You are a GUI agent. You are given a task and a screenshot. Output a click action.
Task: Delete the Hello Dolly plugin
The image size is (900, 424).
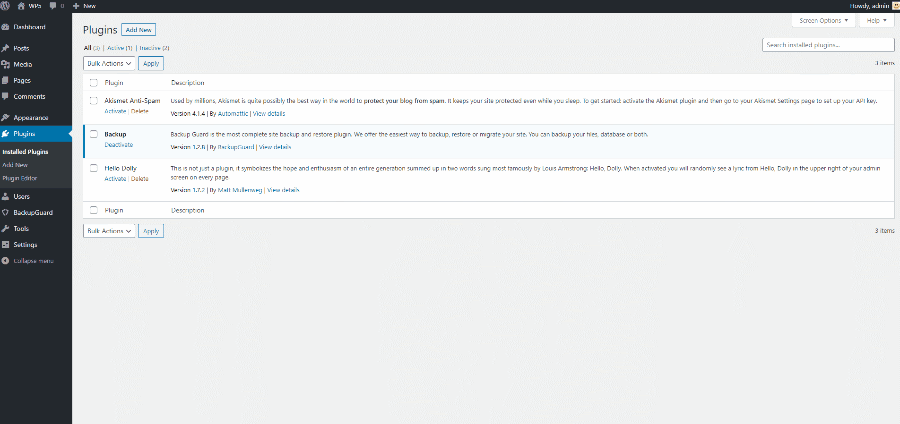[x=139, y=178]
